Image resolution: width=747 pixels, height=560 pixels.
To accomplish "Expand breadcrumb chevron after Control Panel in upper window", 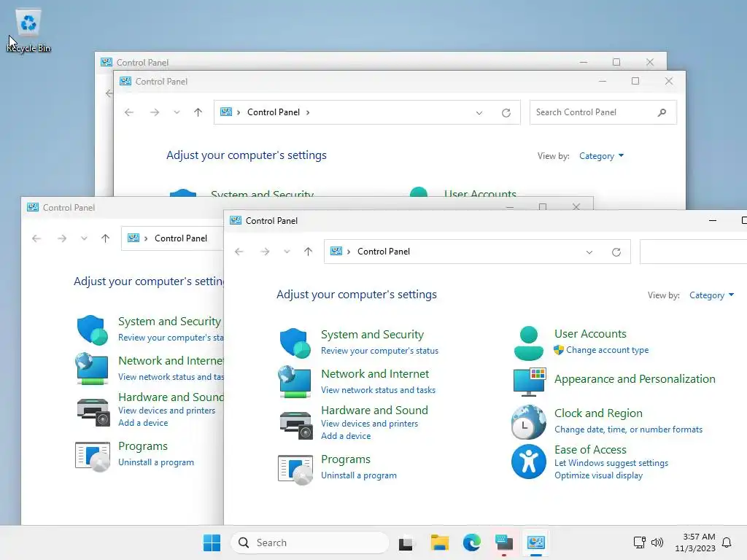I will 308,112.
